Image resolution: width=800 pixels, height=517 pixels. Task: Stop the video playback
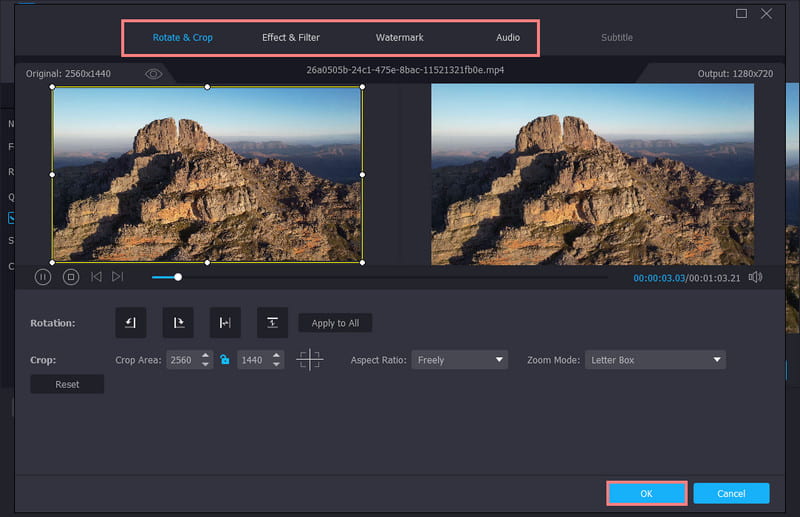[x=71, y=277]
